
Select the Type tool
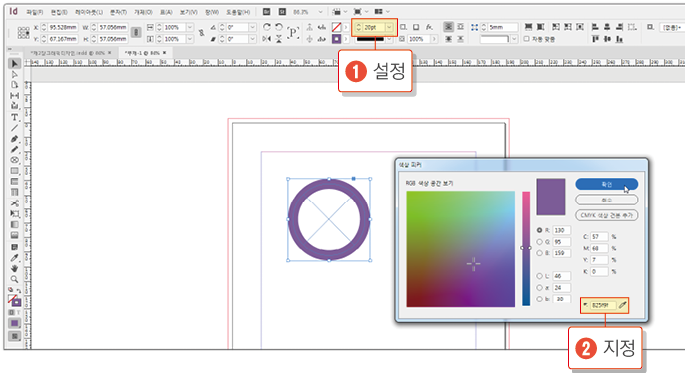(14, 117)
